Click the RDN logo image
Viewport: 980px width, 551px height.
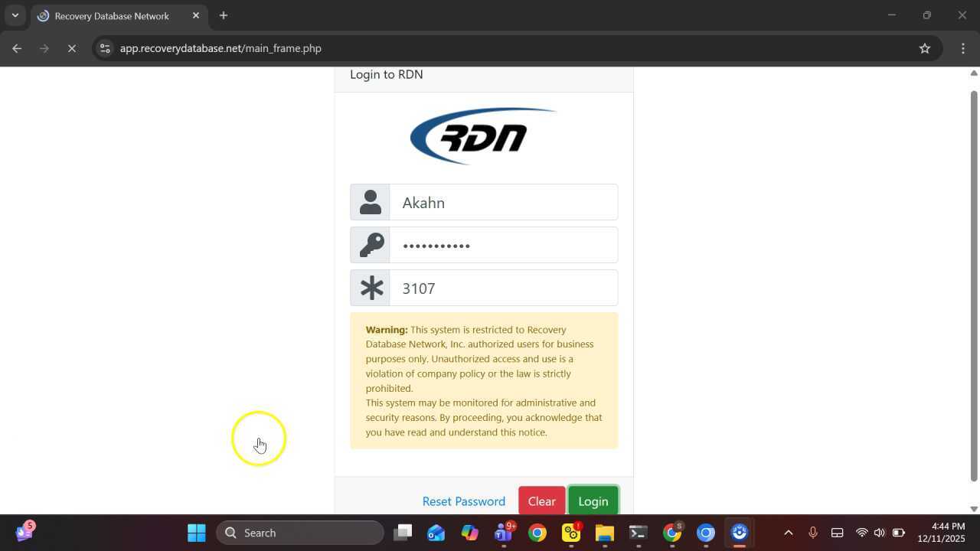tap(483, 136)
